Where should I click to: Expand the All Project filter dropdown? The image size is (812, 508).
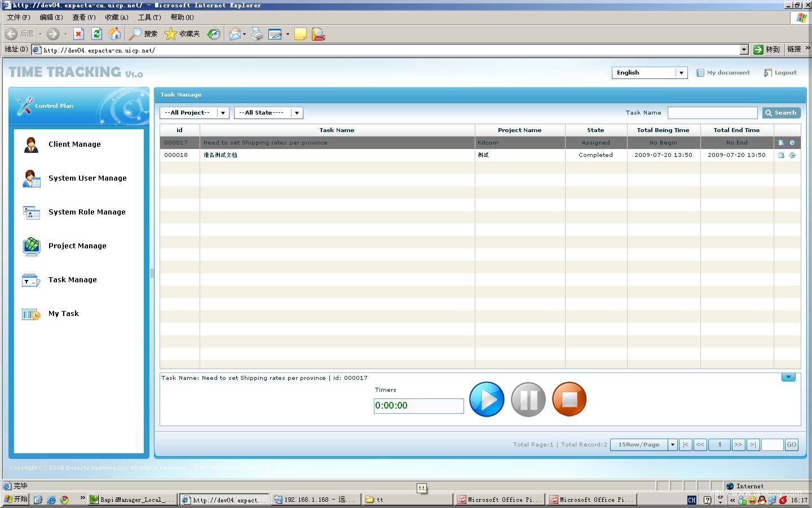(223, 113)
